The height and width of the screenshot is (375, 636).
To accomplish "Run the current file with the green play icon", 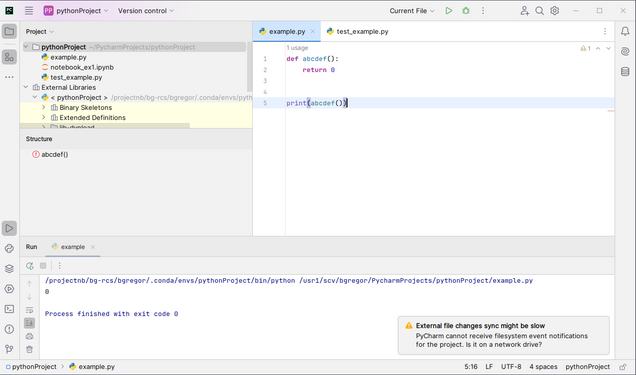I will (449, 11).
